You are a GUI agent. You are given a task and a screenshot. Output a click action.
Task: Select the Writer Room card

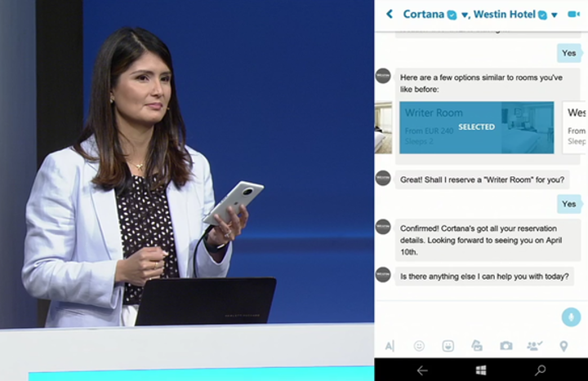click(x=476, y=127)
